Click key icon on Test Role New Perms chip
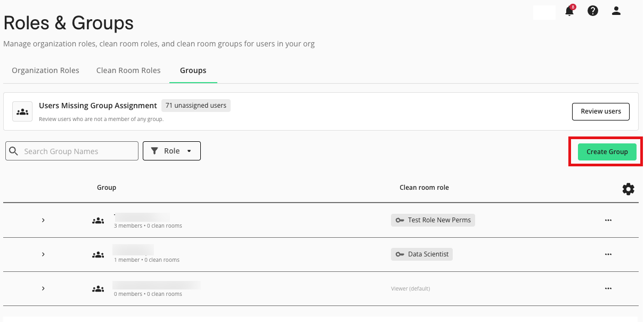 click(400, 220)
